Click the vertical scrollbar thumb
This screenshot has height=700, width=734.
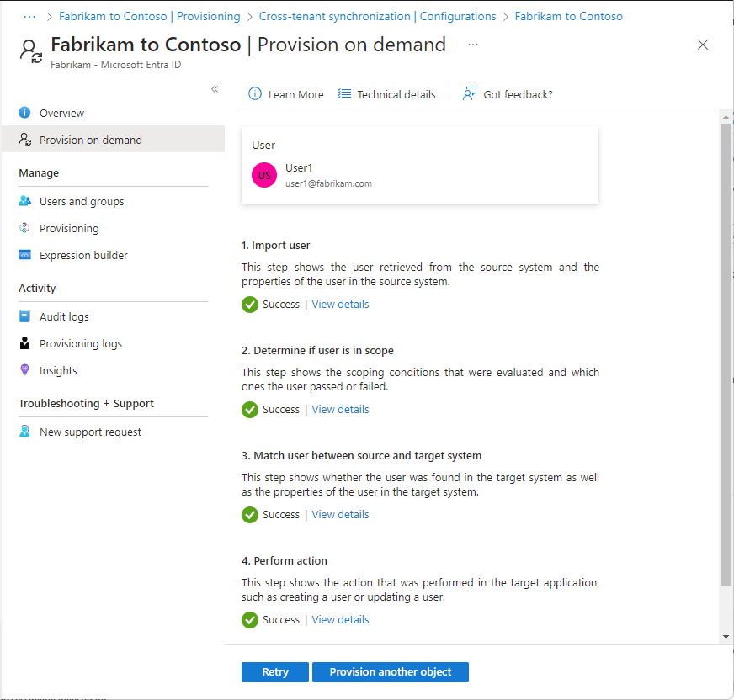coord(726,353)
